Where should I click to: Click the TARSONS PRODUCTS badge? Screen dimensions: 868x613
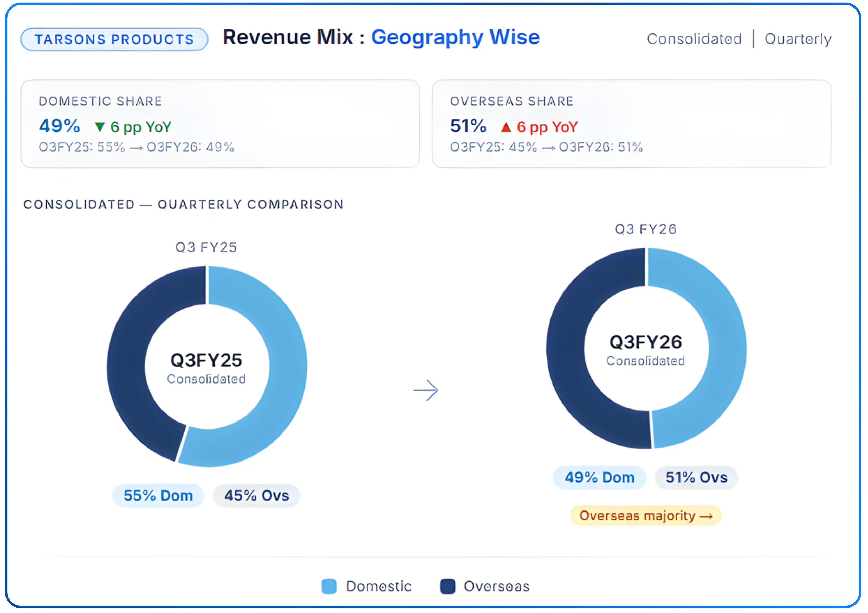(x=114, y=39)
